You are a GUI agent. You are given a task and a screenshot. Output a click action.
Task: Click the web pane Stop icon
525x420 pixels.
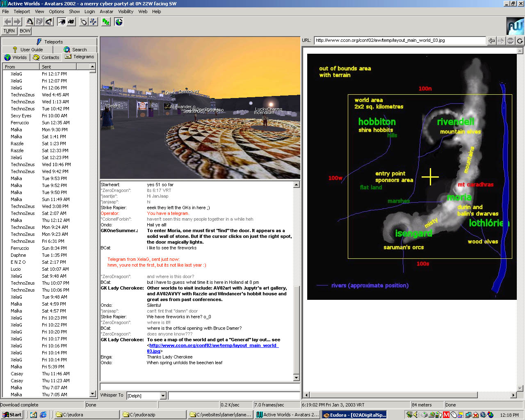point(510,41)
